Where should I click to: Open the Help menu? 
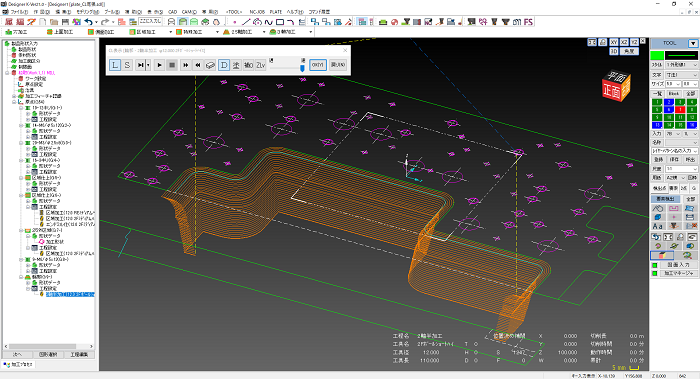point(295,12)
